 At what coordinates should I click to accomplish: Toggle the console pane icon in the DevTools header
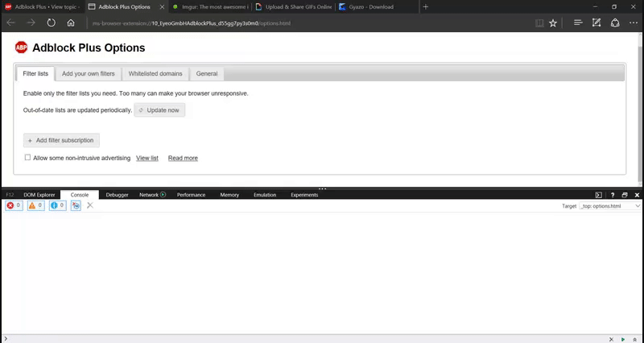point(598,195)
